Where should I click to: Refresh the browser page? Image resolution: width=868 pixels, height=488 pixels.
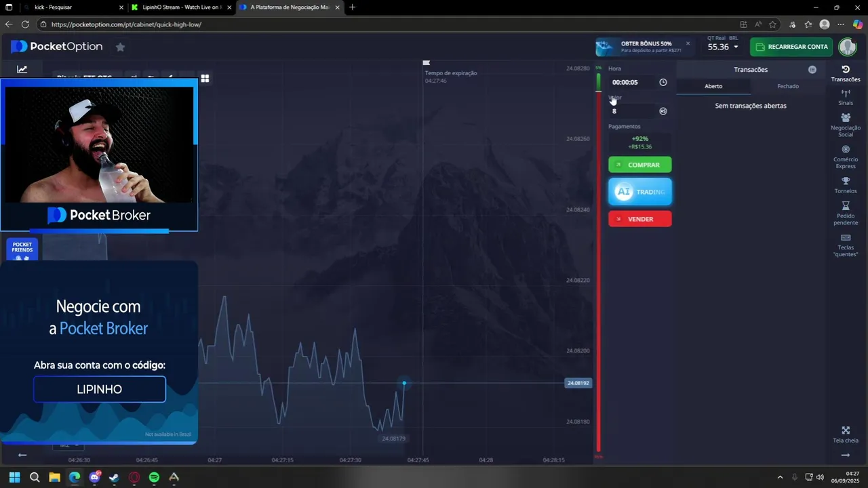pos(25,24)
